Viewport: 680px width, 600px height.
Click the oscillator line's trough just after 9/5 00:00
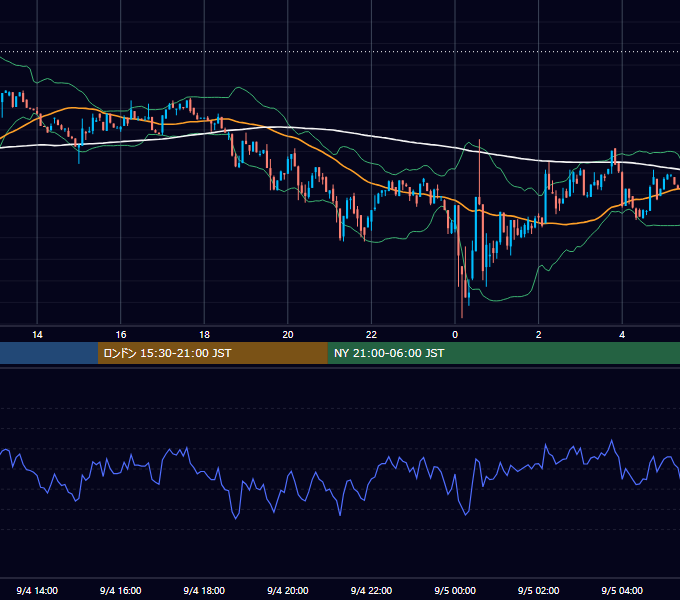point(466,514)
